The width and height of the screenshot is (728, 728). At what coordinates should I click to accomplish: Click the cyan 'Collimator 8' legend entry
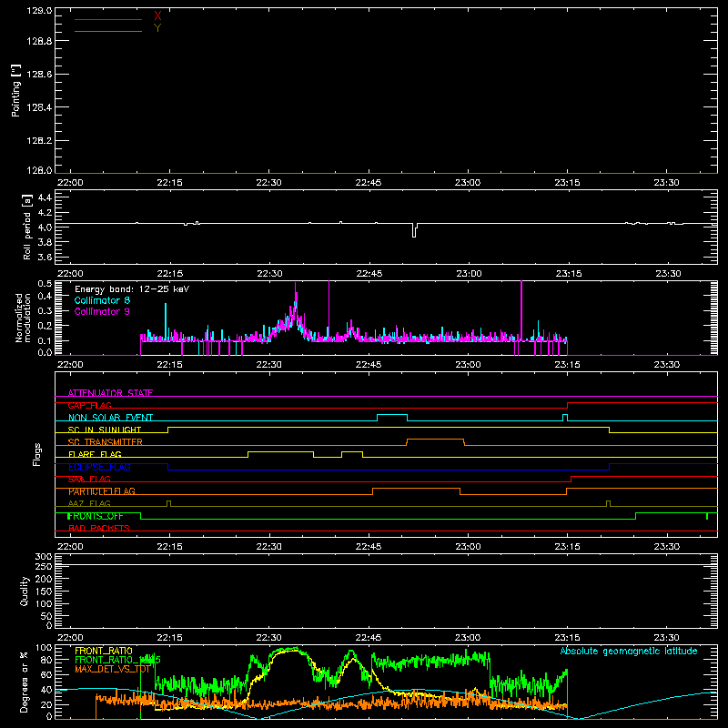coord(102,300)
